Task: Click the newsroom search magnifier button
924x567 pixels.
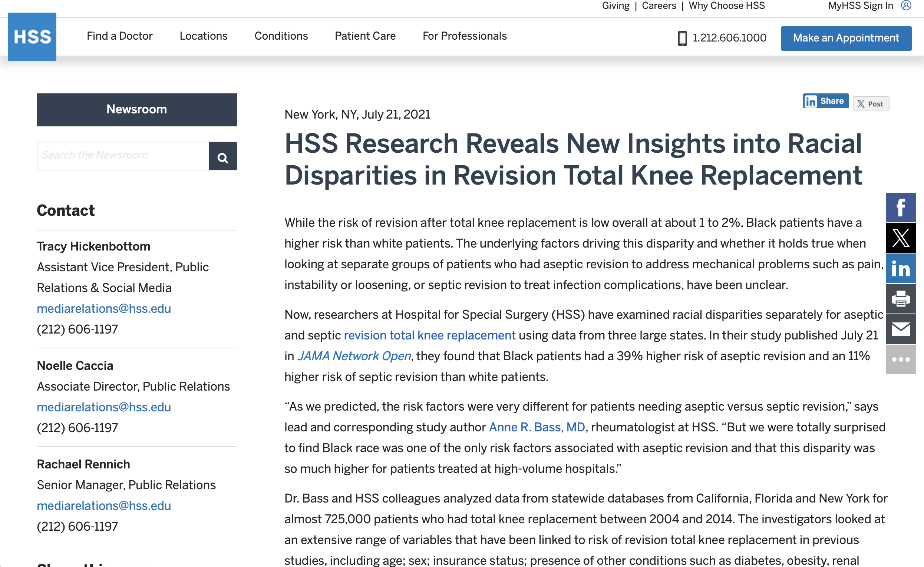Action: 222,156
